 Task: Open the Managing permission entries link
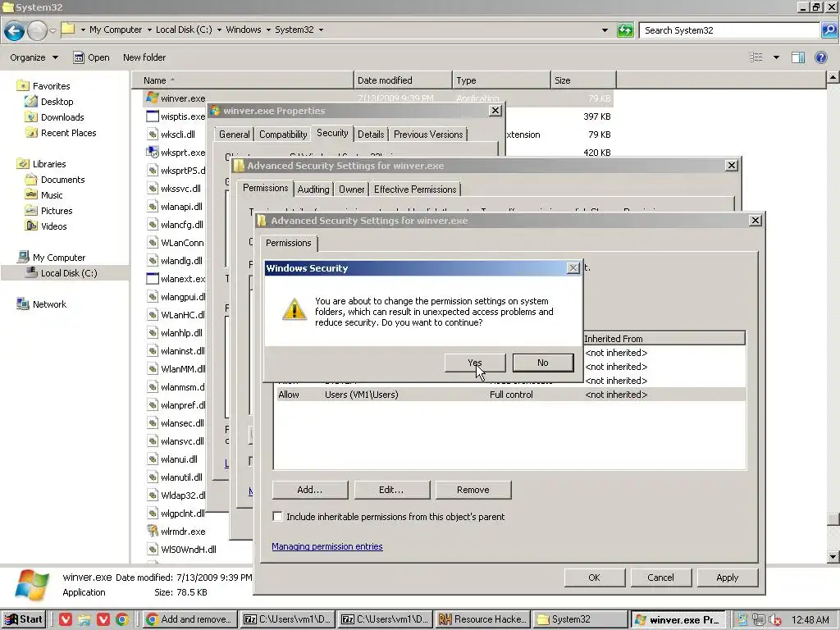(x=326, y=546)
